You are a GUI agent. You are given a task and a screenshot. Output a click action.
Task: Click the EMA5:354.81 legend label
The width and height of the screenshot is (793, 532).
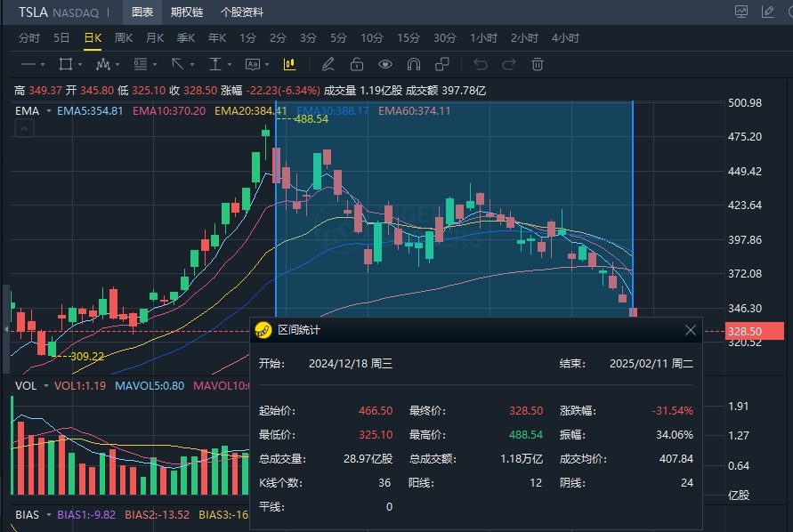(90, 110)
